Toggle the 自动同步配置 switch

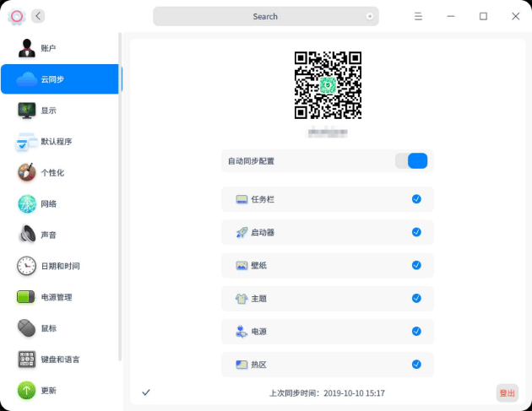pyautogui.click(x=411, y=160)
